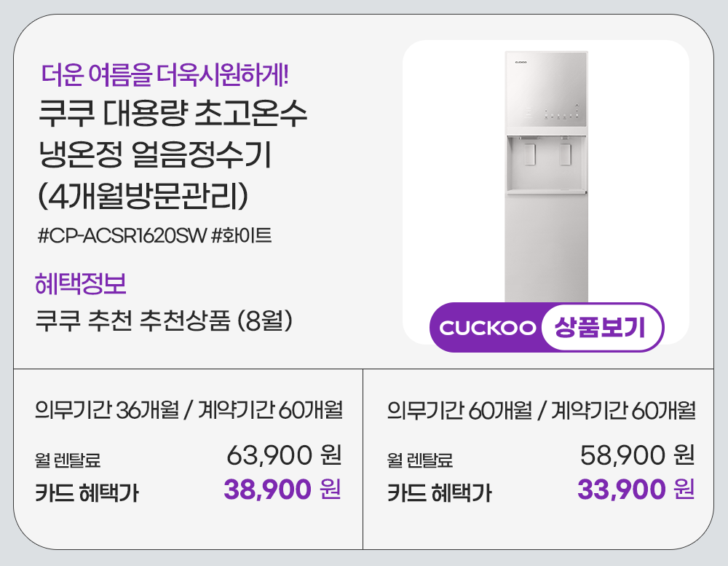
Task: Click the 쿠쿠 추천 추천상품 (8월) text
Action: pos(164,321)
